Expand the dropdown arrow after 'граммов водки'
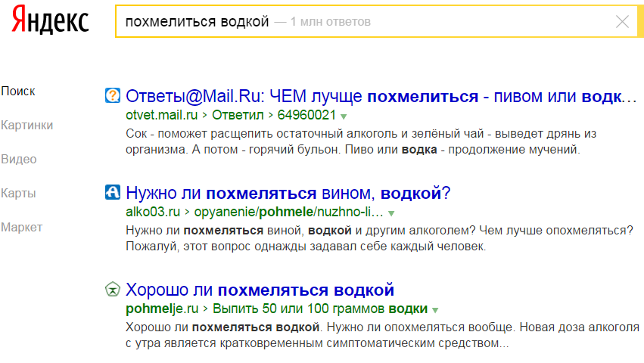 [435, 310]
